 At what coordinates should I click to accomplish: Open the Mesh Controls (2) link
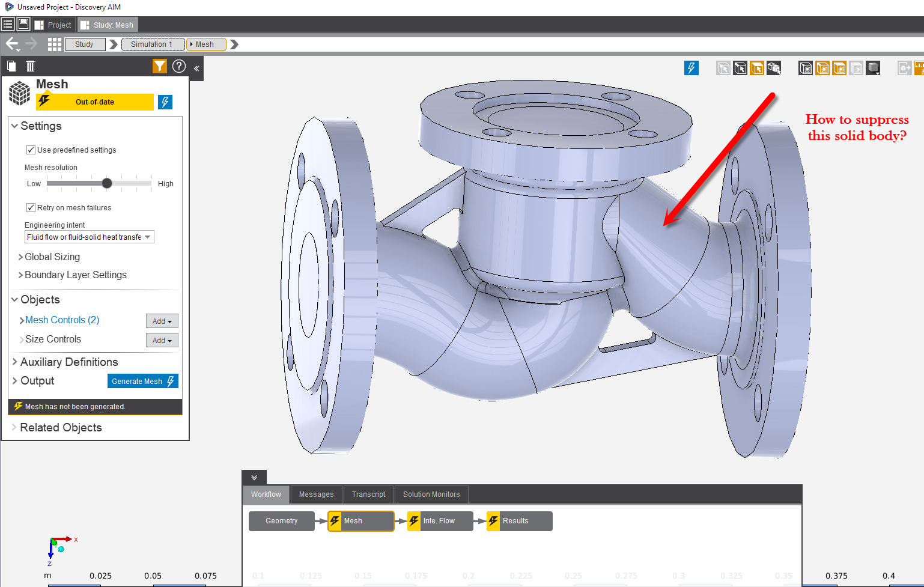[62, 320]
